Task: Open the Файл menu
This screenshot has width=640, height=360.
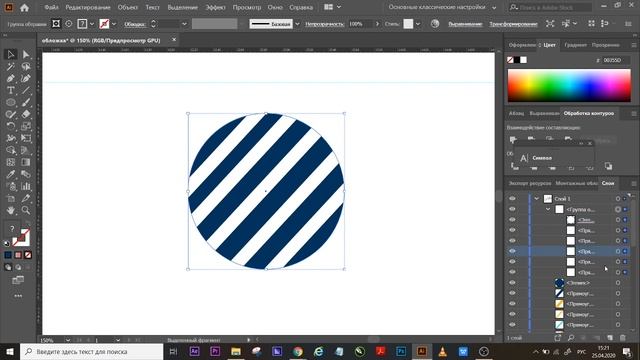Action: coord(51,7)
